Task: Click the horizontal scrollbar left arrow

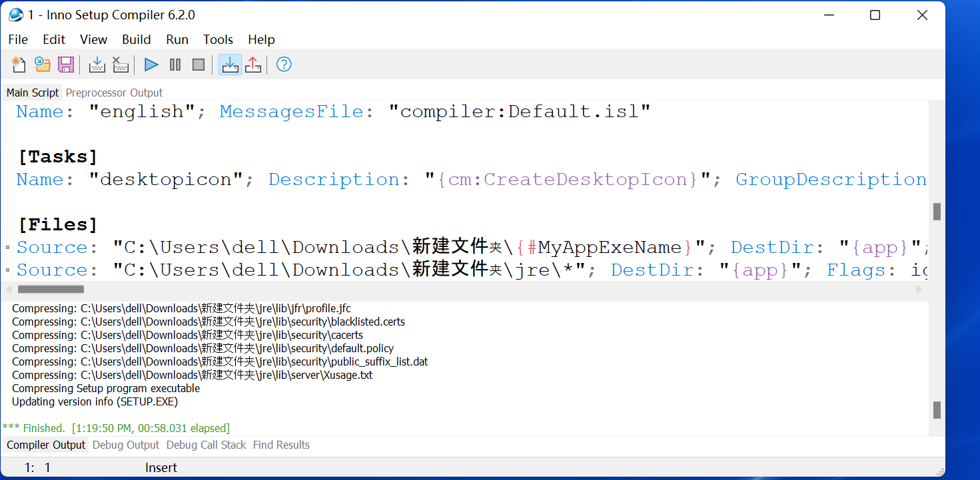Action: tap(8, 290)
